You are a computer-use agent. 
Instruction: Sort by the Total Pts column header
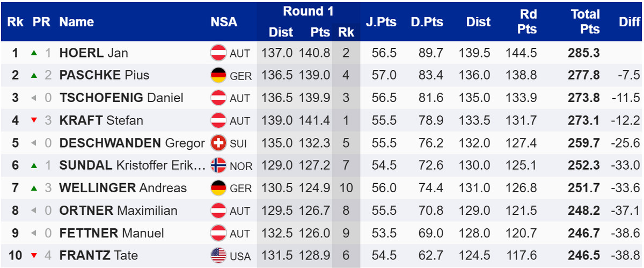coord(584,22)
